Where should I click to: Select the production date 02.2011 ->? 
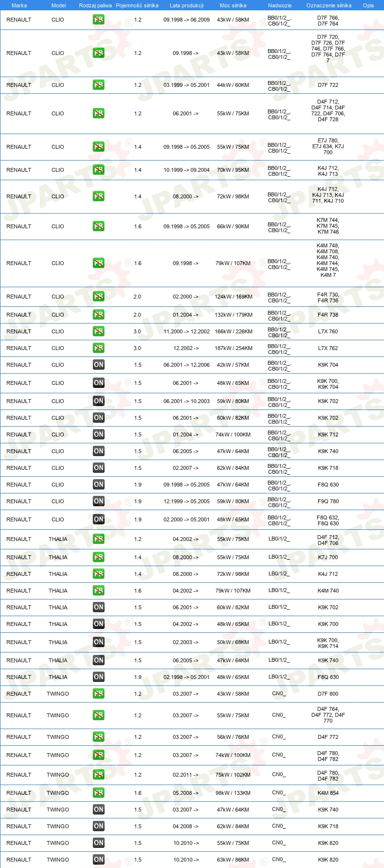click(x=186, y=775)
